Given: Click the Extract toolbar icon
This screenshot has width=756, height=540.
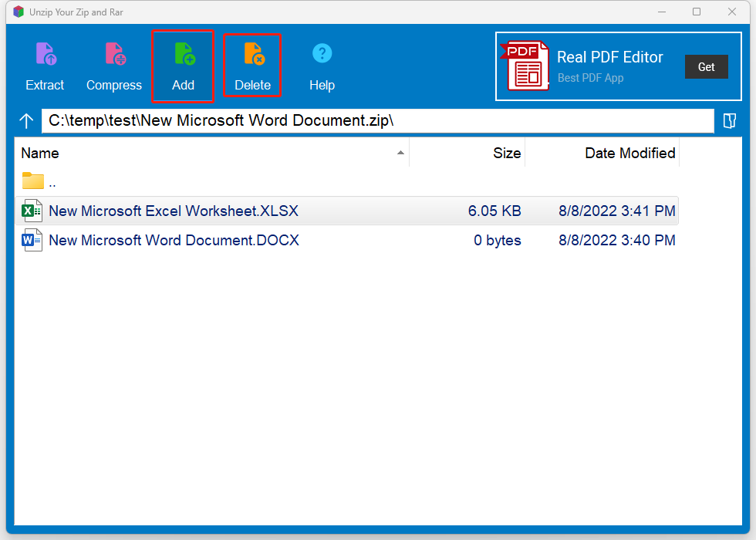Looking at the screenshot, I should tap(45, 55).
